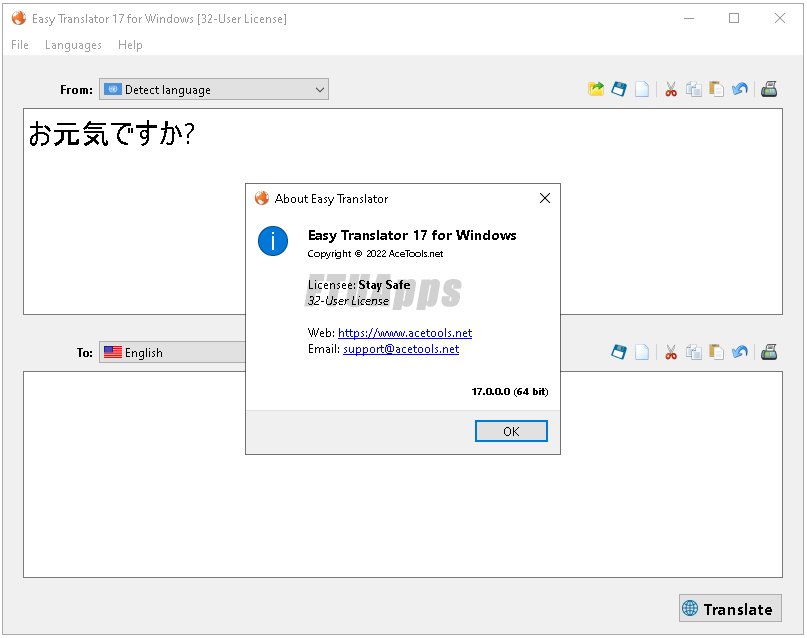Save source text with floppy icon

point(619,89)
